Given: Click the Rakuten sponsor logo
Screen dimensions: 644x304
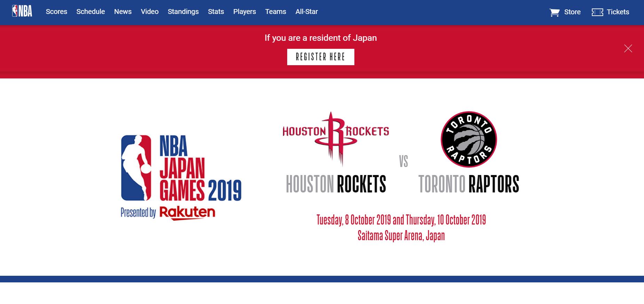Looking at the screenshot, I should [187, 213].
